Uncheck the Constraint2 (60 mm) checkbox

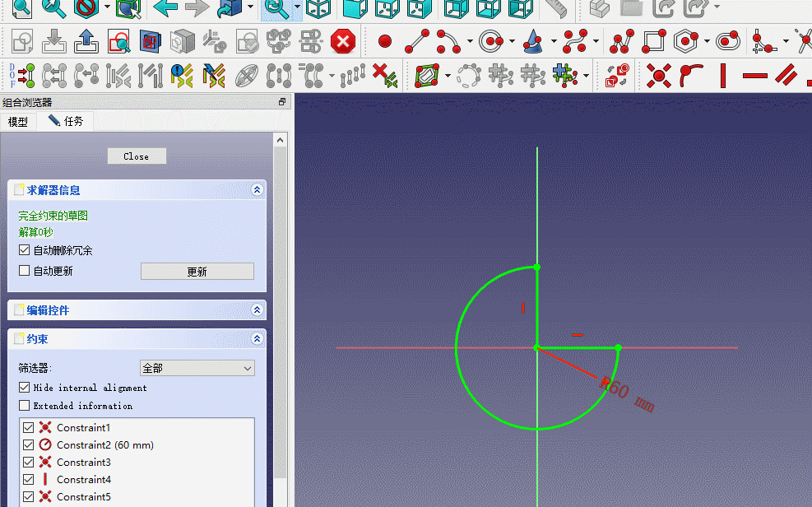29,445
